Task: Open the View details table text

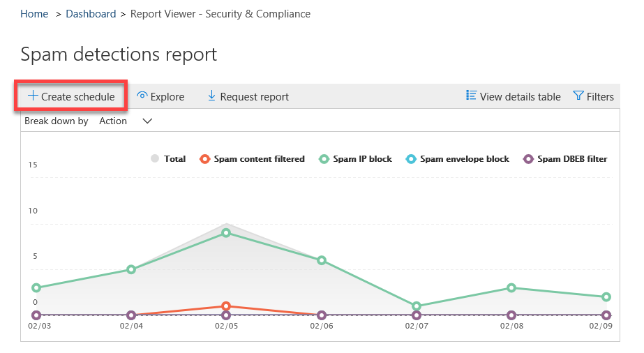Action: [x=520, y=97]
